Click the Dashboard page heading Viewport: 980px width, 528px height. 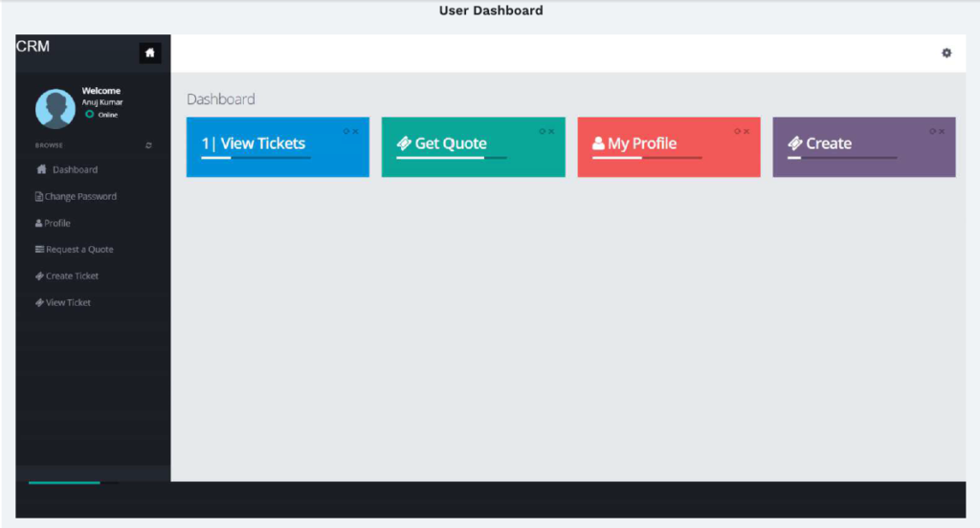click(x=221, y=99)
